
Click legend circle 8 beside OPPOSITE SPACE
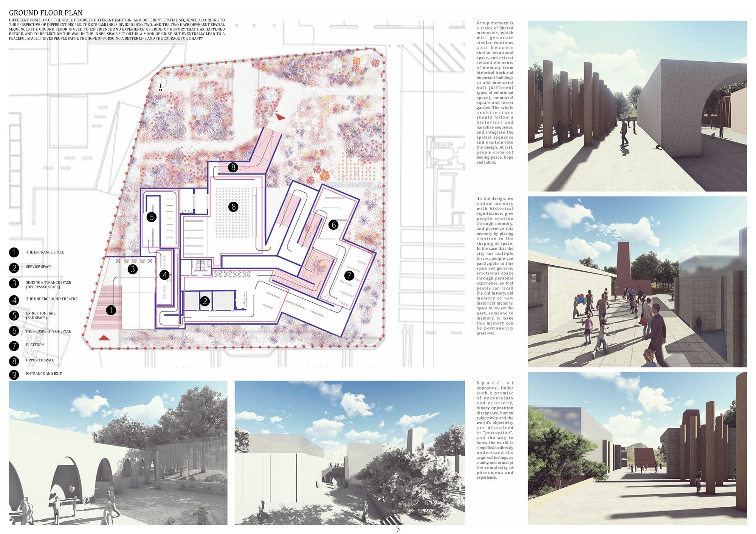pyautogui.click(x=14, y=361)
